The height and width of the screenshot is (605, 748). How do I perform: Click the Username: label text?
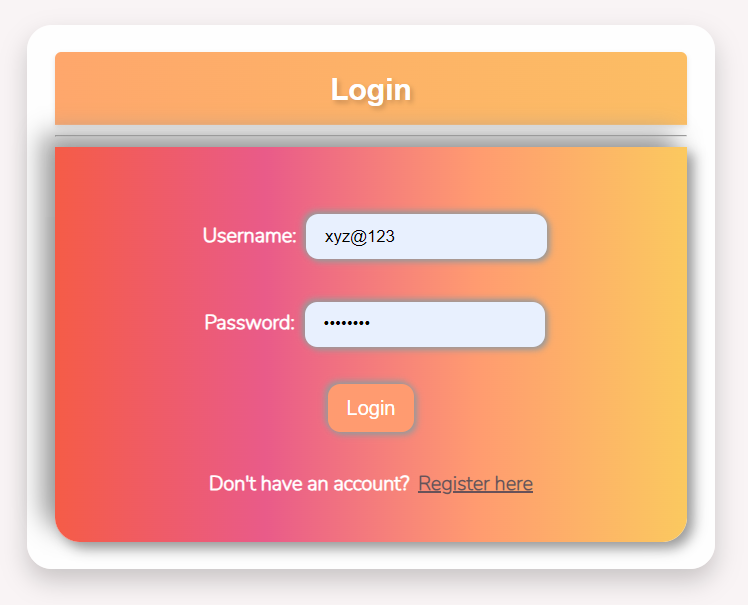pos(249,236)
